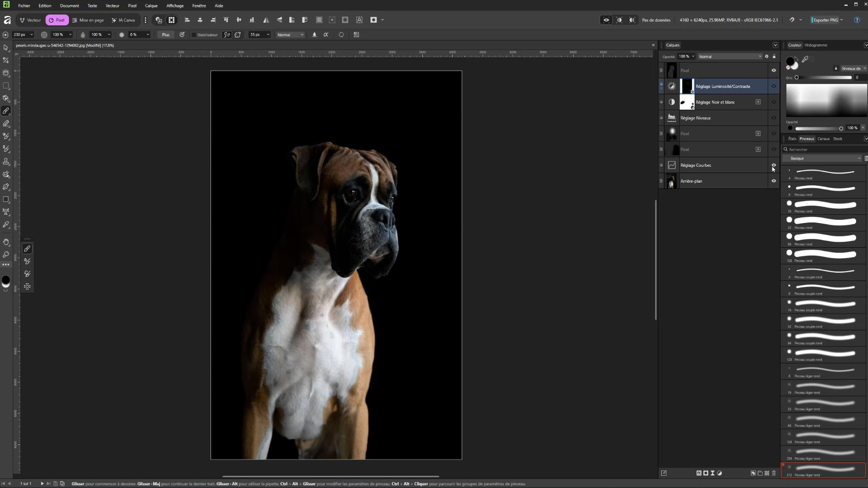This screenshot has width=868, height=488.
Task: Click the Plus button in the context toolbar
Action: (x=166, y=35)
